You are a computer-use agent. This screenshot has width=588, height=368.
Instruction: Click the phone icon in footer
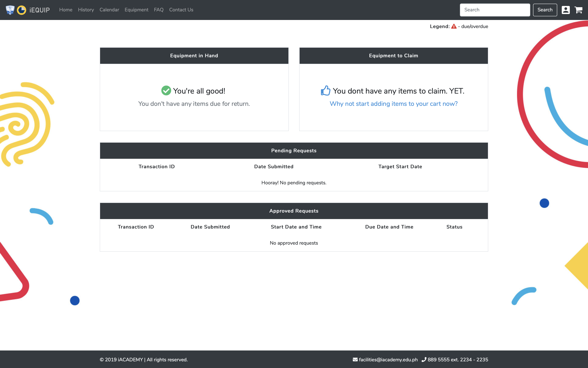coord(424,359)
